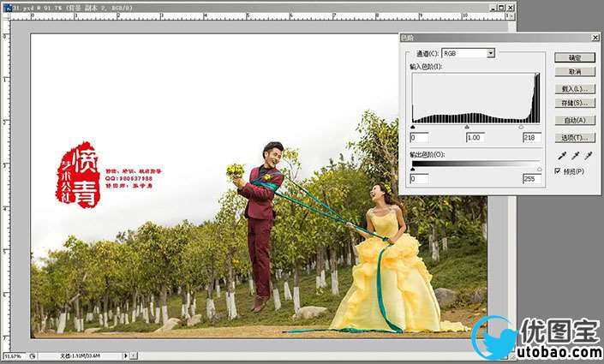Click the input shadow value field showing 0
This screenshot has width=604, height=364.
[x=419, y=138]
